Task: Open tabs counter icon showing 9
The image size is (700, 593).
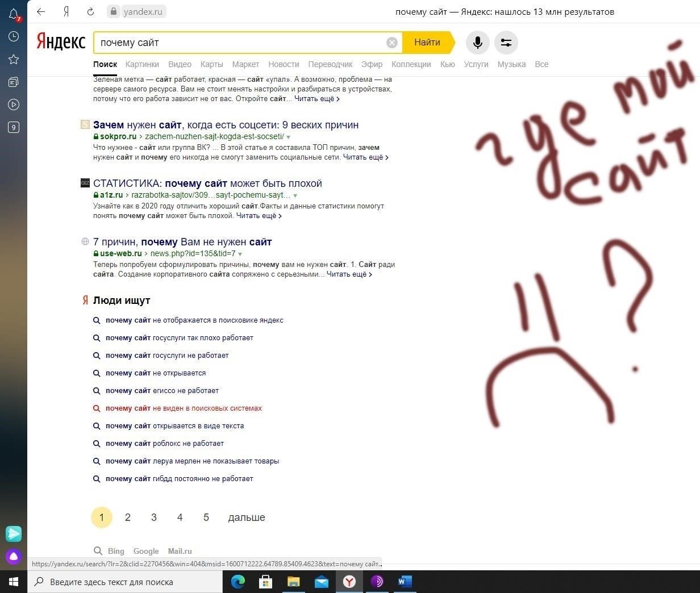Action: tap(14, 127)
